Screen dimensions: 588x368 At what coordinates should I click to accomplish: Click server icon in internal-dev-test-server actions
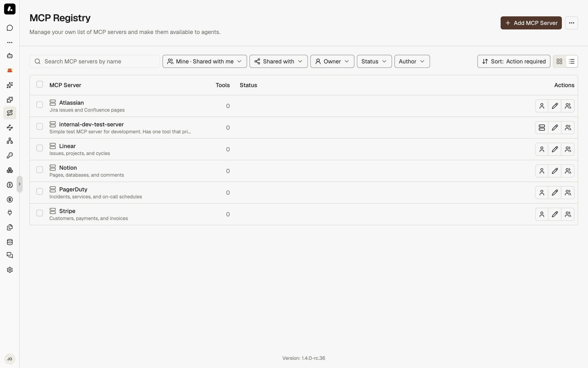(x=542, y=128)
